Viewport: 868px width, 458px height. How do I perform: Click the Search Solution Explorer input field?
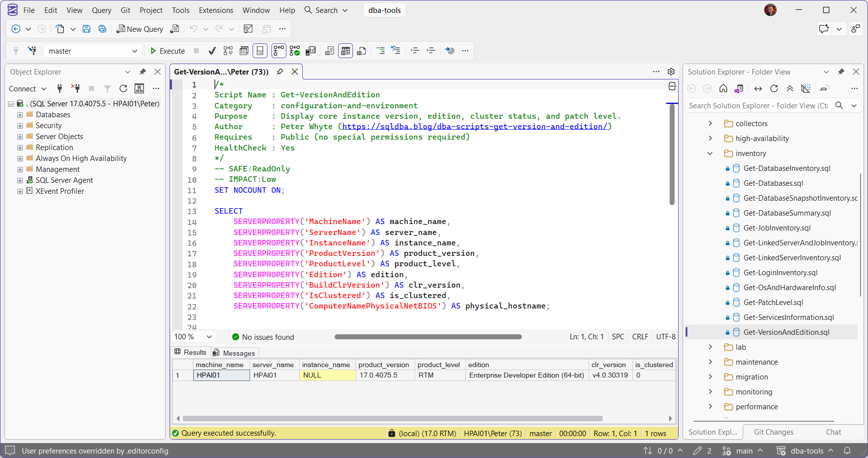point(758,106)
